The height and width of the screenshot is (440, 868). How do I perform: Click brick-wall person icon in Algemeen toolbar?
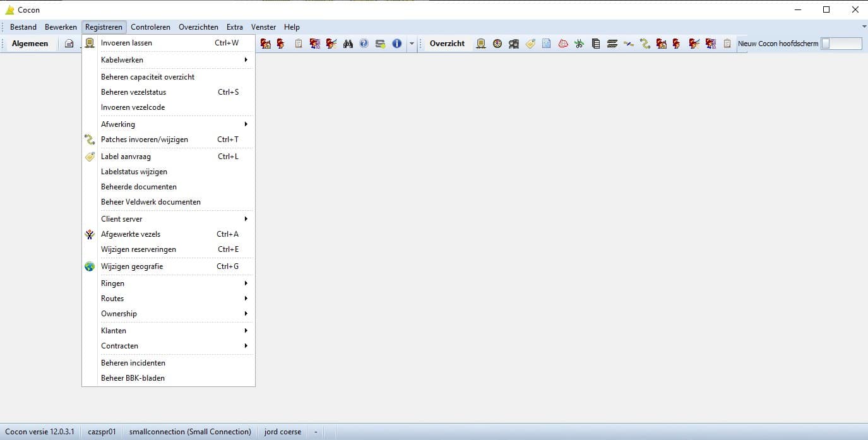point(315,44)
